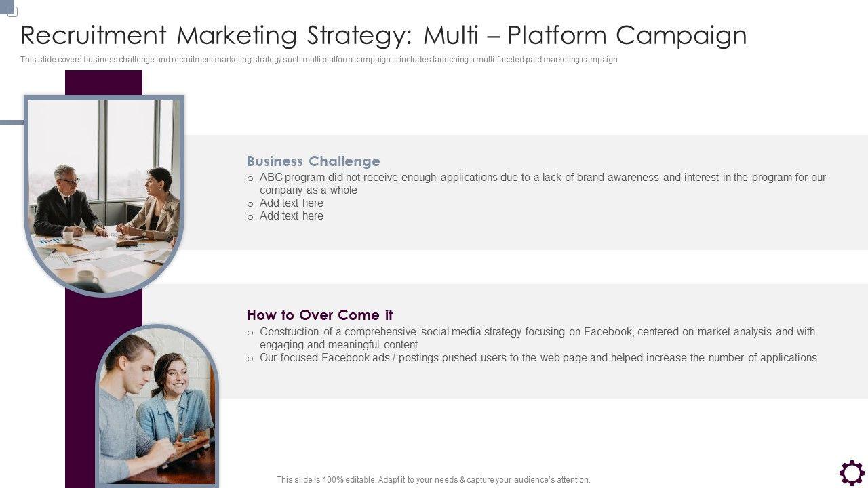The height and width of the screenshot is (488, 868).
Task: Click the small square icon at top-left corner
Action: pos(12,12)
